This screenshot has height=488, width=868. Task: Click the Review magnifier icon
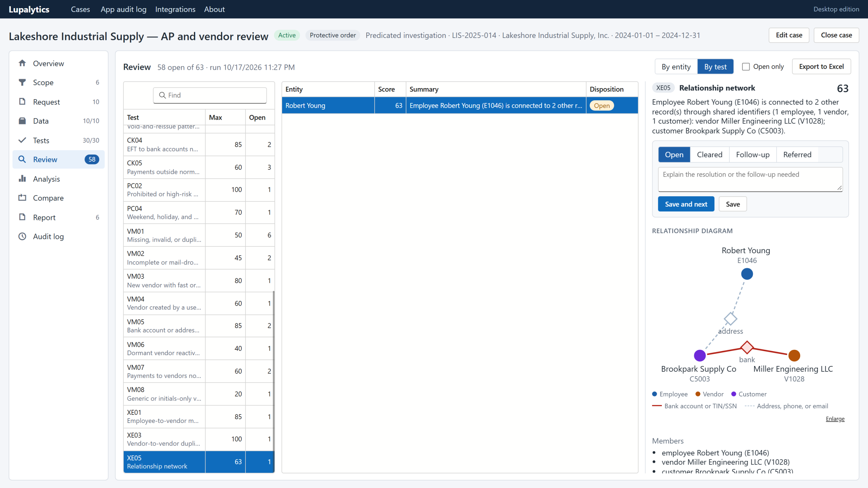(x=22, y=159)
